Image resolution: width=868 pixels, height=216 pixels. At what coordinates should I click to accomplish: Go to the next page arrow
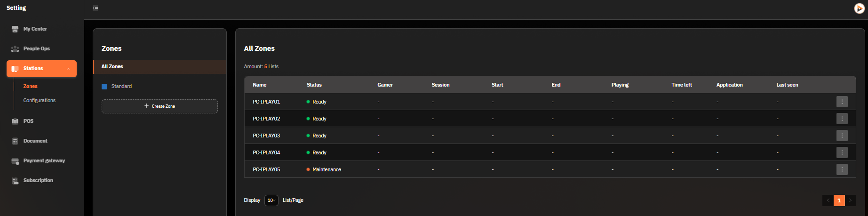(x=851, y=200)
